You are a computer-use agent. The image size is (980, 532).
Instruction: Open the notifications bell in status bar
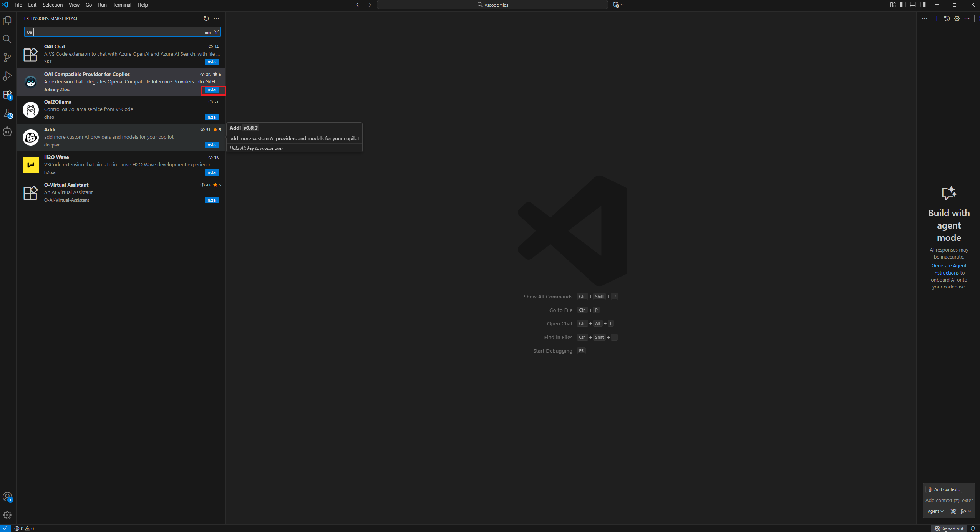coord(973,529)
